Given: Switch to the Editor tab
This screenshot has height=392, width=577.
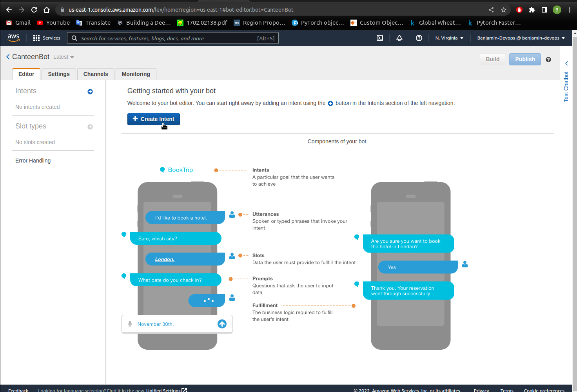Looking at the screenshot, I should (x=26, y=74).
